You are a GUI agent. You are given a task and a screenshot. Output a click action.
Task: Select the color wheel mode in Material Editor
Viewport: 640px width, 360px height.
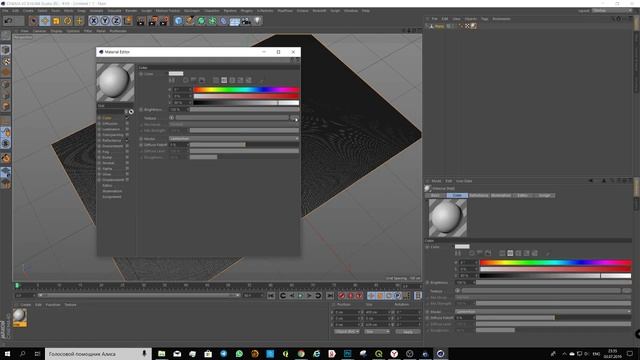click(186, 80)
